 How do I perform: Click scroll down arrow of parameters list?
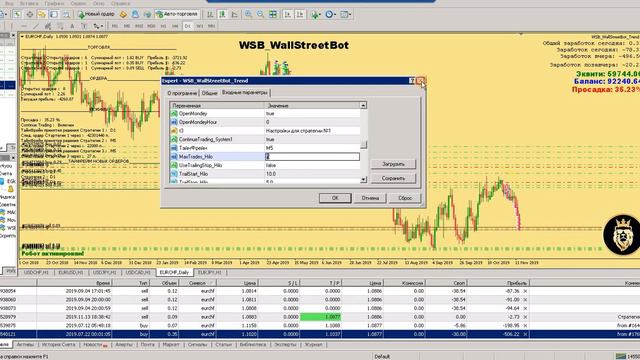[x=363, y=180]
